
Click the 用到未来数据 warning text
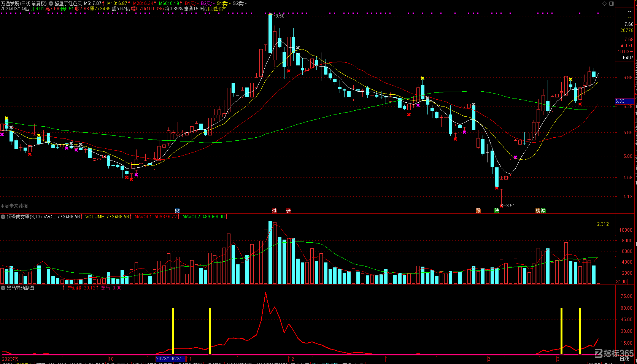point(14,206)
